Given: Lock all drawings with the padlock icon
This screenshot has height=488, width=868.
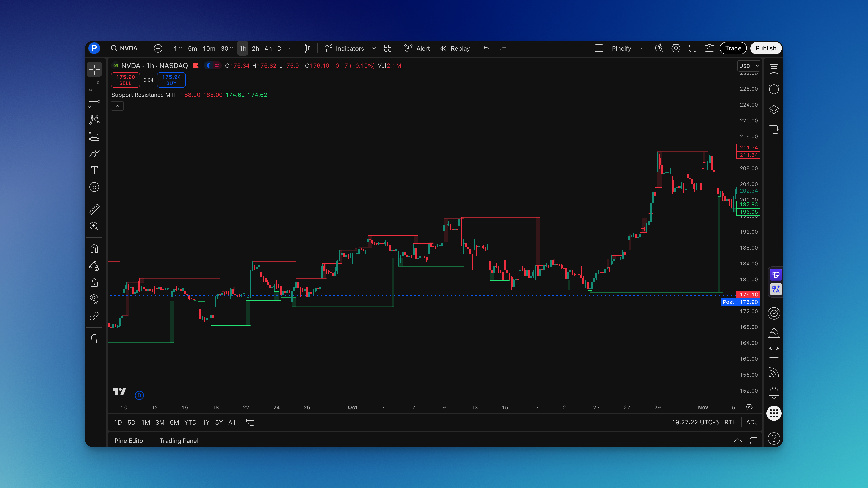Looking at the screenshot, I should [94, 283].
